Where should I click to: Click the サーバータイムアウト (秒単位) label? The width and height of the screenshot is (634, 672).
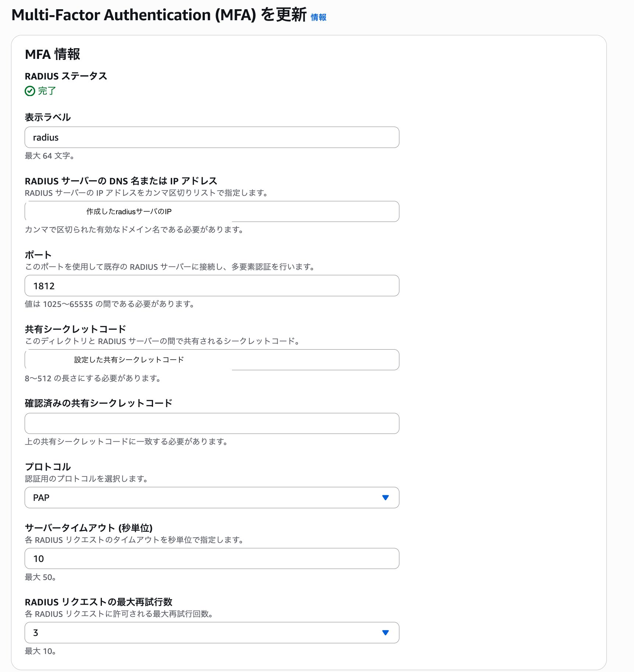89,528
